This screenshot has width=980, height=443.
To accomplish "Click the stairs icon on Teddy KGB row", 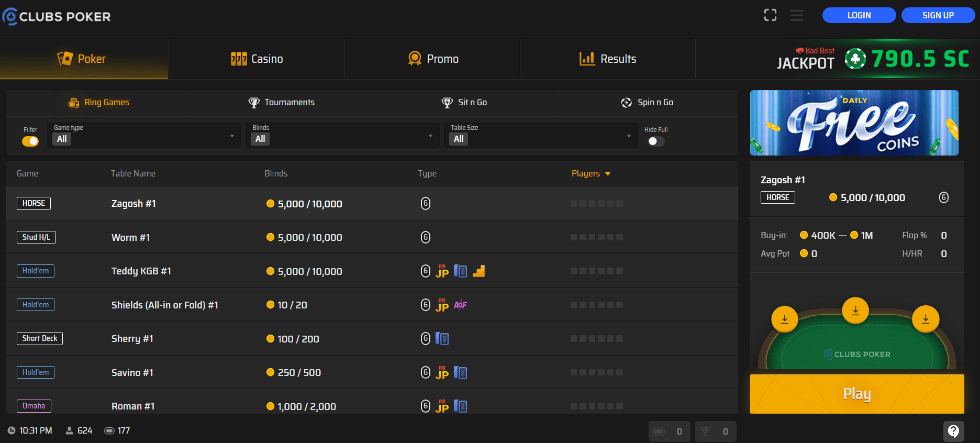I will pyautogui.click(x=478, y=271).
